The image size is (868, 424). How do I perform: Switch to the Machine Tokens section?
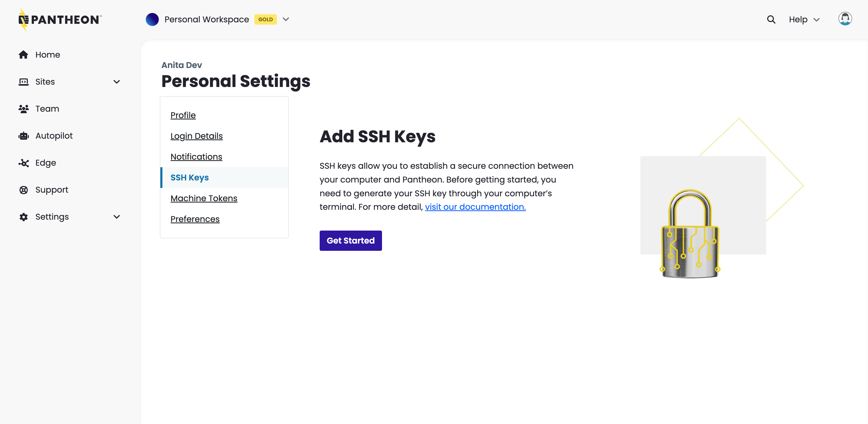click(x=204, y=198)
